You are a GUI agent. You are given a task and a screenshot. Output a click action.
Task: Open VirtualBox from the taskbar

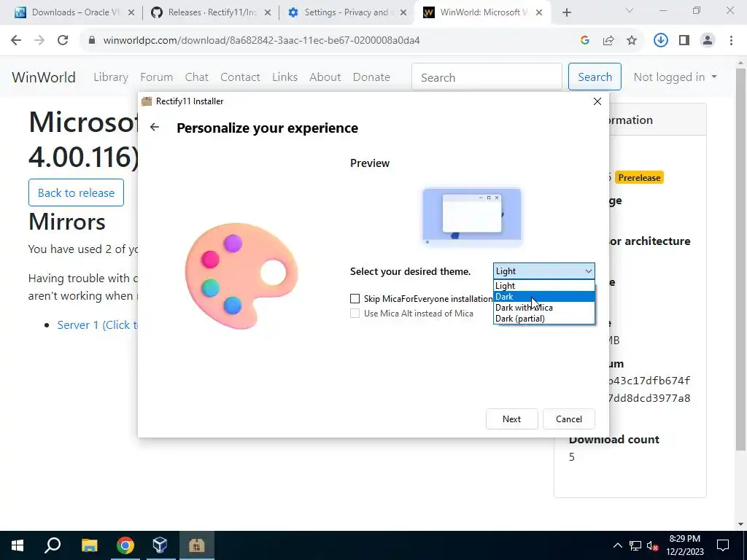(x=160, y=545)
